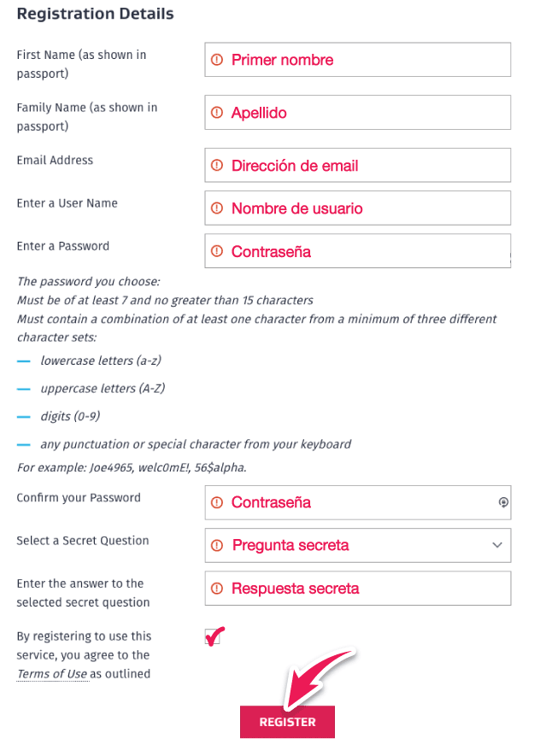Image resolution: width=534 pixels, height=756 pixels.
Task: Open the Terms of Use link
Action: coord(52,673)
